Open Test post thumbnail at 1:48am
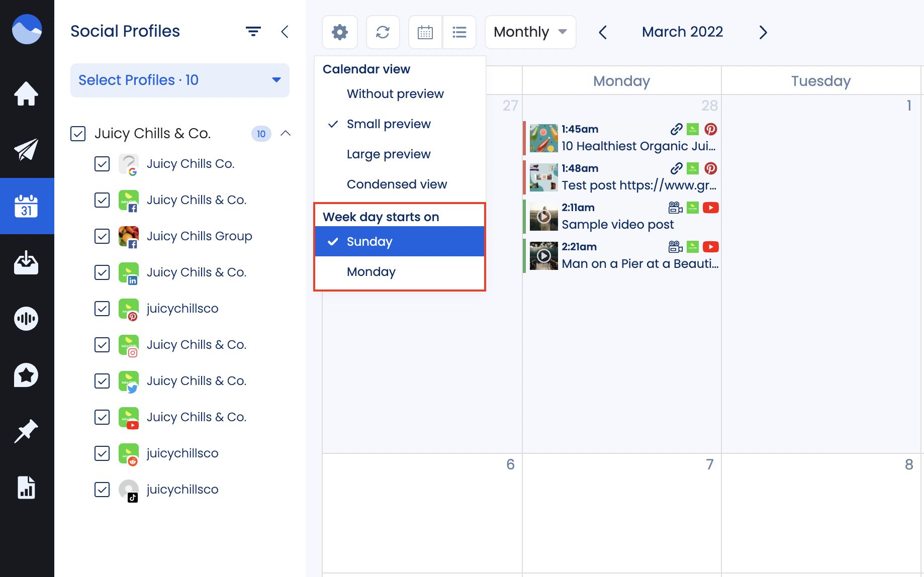The height and width of the screenshot is (577, 924). (544, 177)
